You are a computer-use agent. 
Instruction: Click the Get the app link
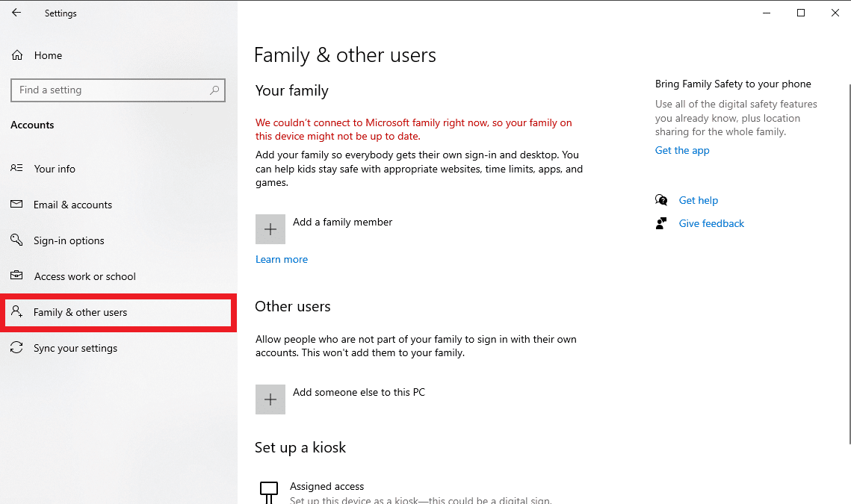point(682,150)
